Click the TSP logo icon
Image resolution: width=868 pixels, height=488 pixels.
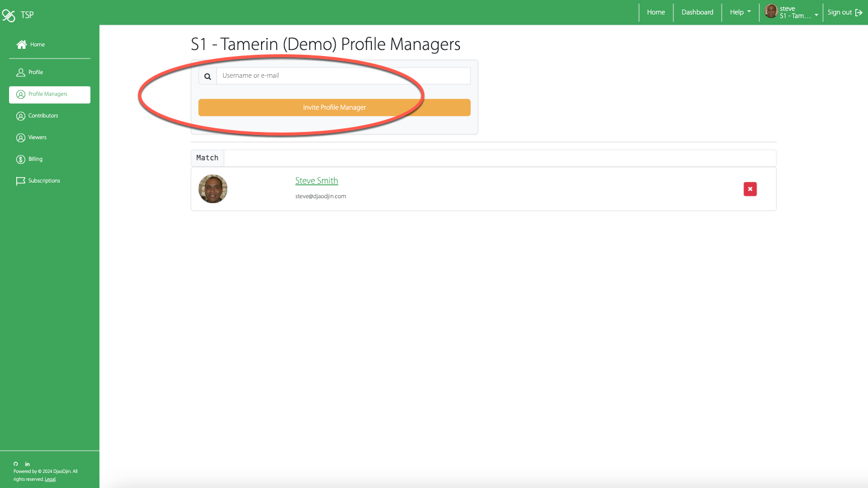point(8,15)
